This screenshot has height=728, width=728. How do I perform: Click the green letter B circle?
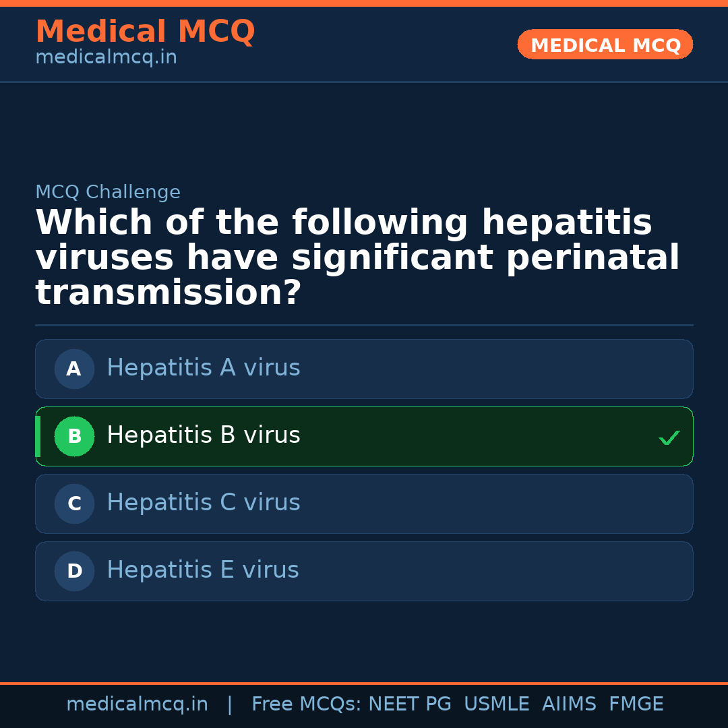pos(74,436)
